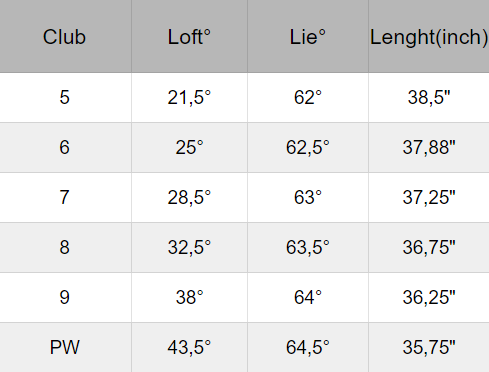This screenshot has height=372, width=489.
Task: Click the Lenght(inch) column header
Action: point(429,36)
